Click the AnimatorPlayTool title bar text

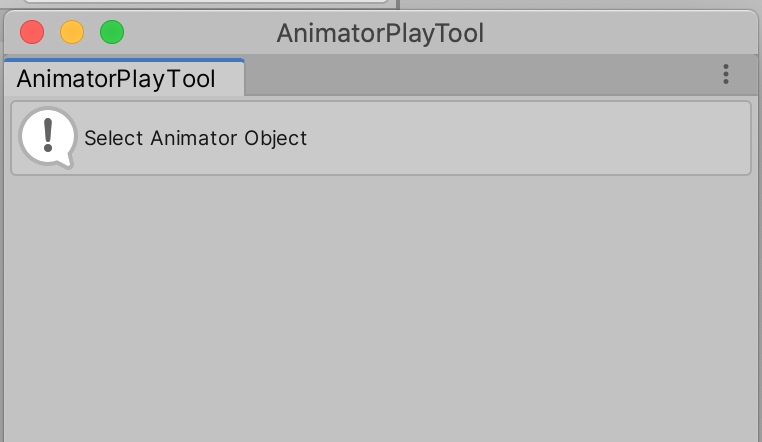pos(380,33)
